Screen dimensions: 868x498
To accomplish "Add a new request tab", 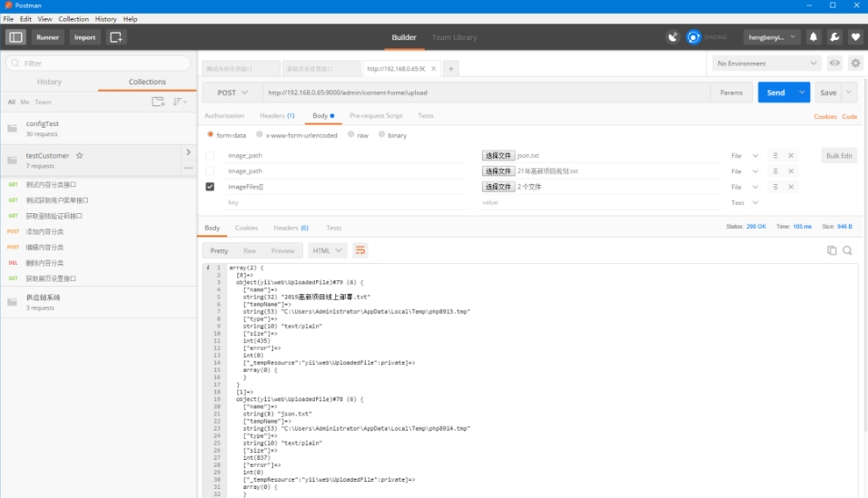I will coord(450,69).
